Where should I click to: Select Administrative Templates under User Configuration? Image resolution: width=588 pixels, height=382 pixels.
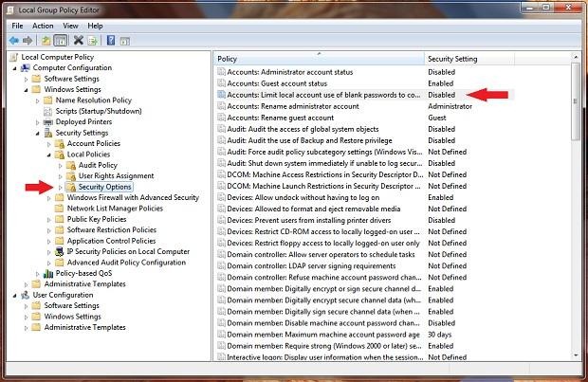point(84,327)
